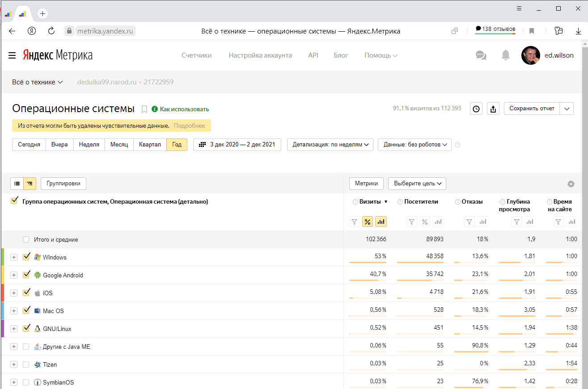Filter by page depth column
Image resolution: width=588 pixels, height=389 pixels.
tap(517, 222)
